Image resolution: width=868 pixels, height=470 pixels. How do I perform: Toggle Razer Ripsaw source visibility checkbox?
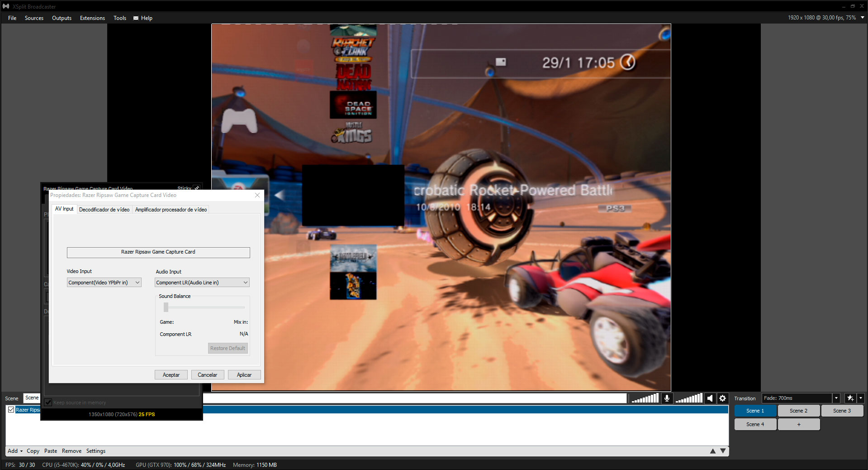click(11, 410)
